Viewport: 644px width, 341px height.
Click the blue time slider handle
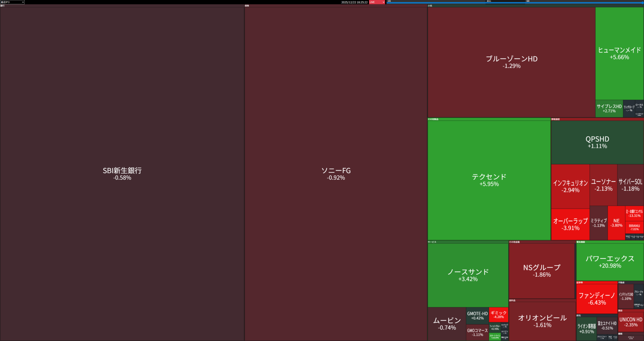(x=642, y=3)
